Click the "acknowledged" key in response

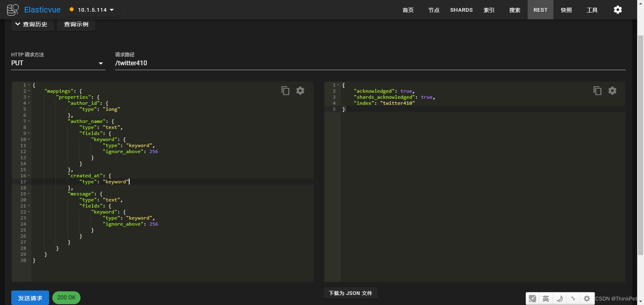click(374, 91)
